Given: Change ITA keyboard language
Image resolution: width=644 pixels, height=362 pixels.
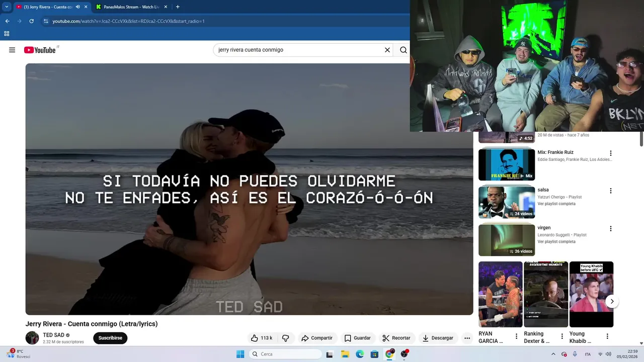Looking at the screenshot, I should point(588,354).
